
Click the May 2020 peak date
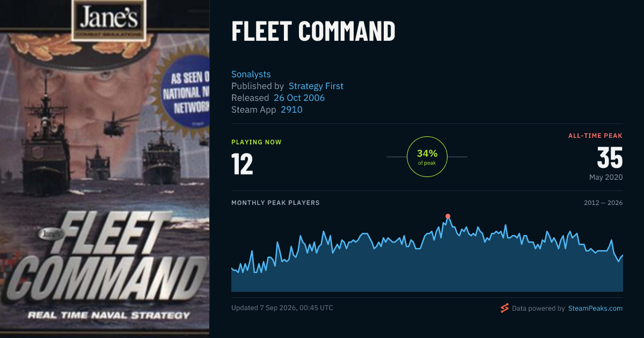pyautogui.click(x=606, y=177)
